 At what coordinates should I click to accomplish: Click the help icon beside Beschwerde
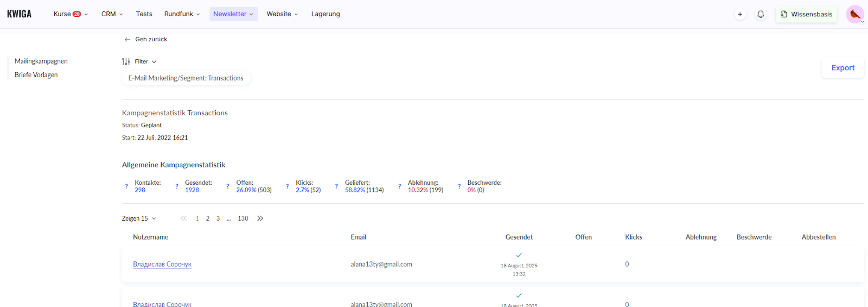[459, 186]
